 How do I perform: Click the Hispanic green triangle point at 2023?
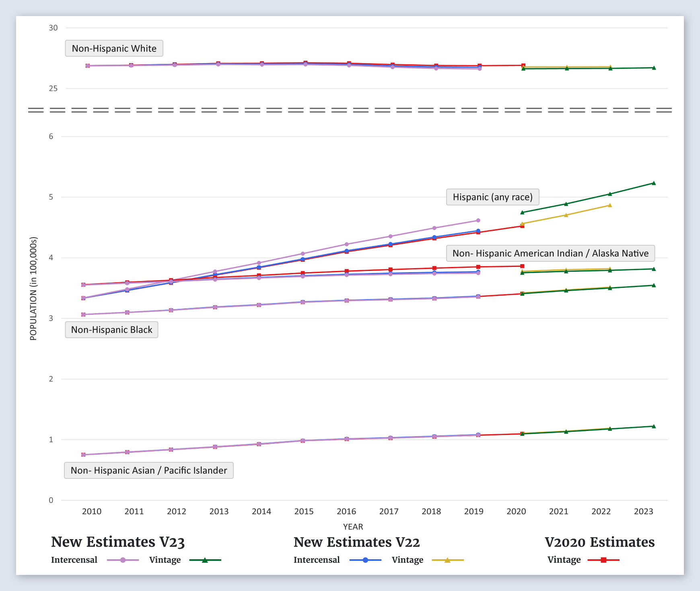(x=654, y=183)
